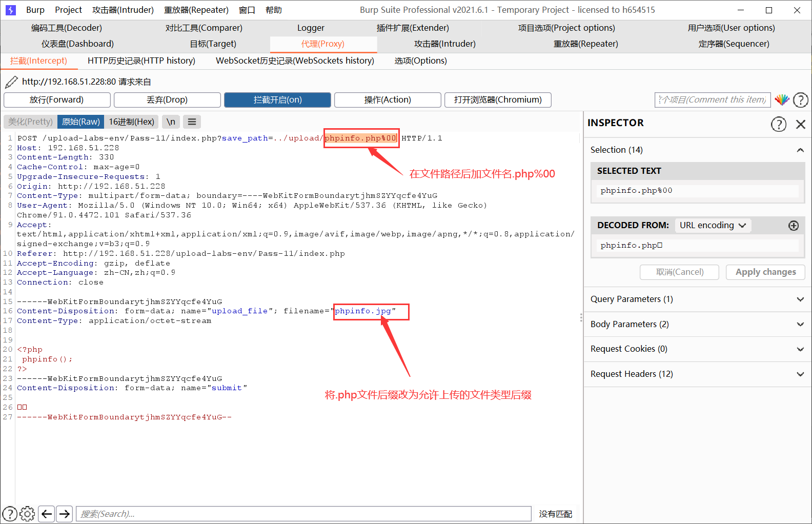Switch to the Intruder tab
This screenshot has width=812, height=524.
(x=445, y=44)
